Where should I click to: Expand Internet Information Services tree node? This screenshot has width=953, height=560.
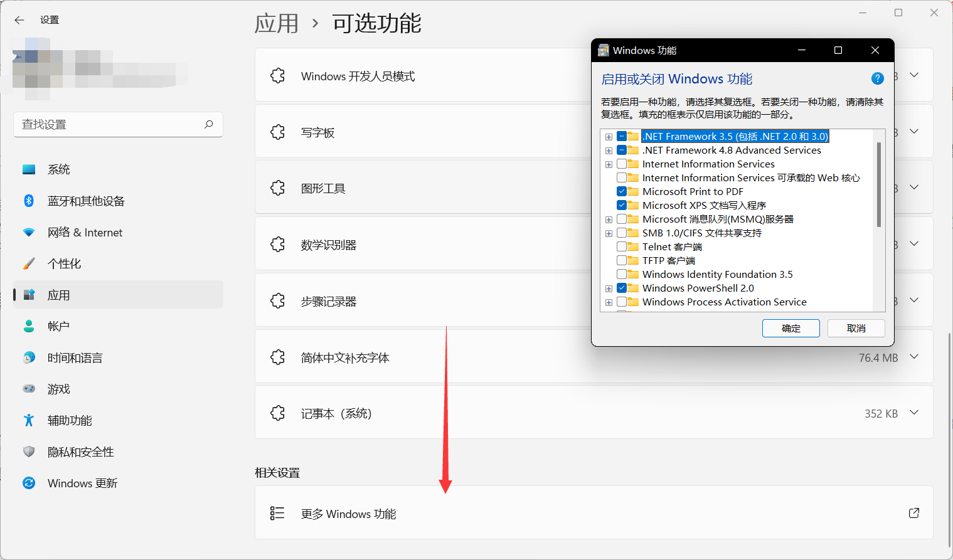[x=609, y=164]
